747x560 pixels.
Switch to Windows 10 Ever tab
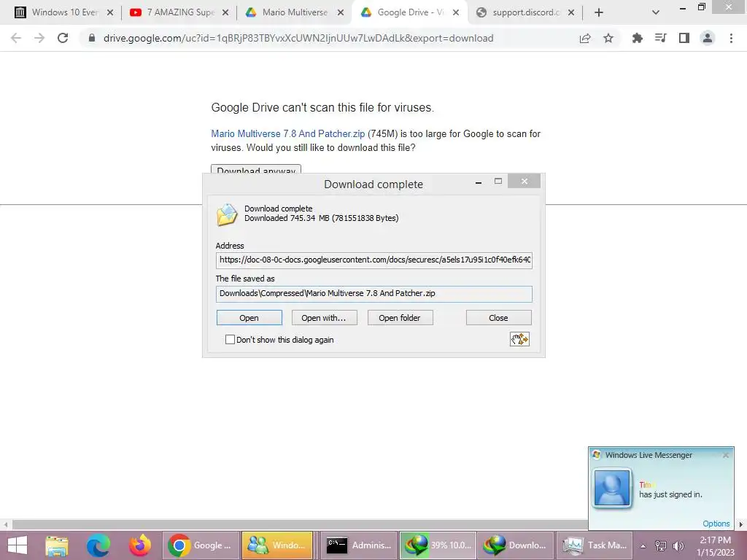coord(64,12)
